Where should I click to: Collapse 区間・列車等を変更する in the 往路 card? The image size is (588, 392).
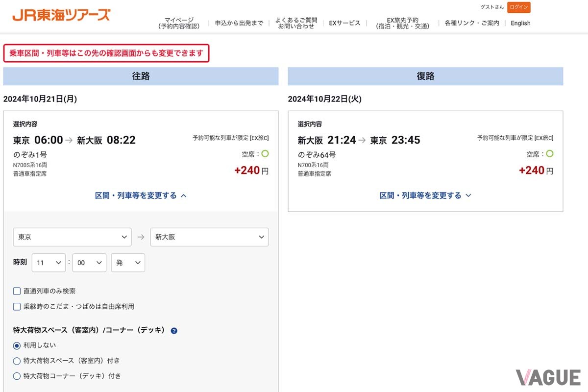coord(141,196)
